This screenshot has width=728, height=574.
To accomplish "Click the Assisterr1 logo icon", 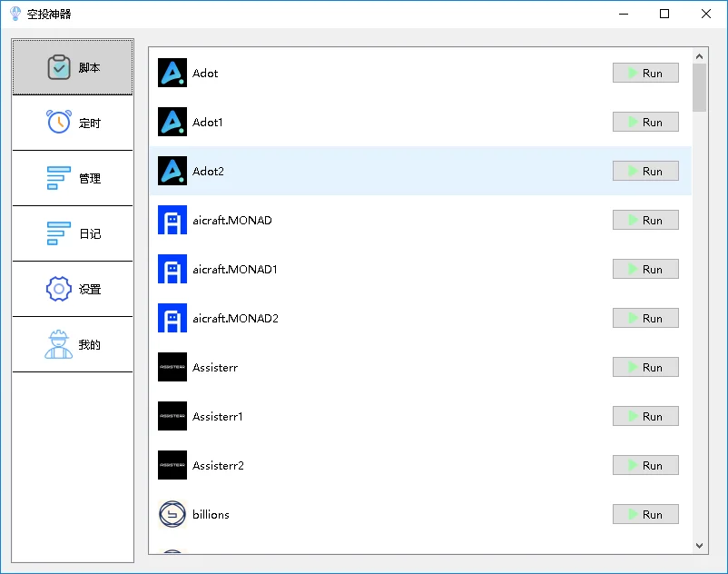I will pos(172,416).
